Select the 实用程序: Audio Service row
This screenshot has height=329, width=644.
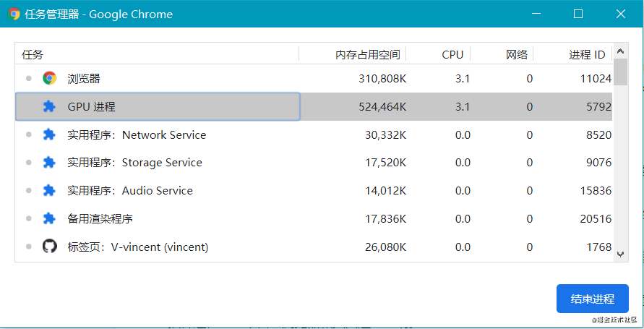pyautogui.click(x=314, y=191)
